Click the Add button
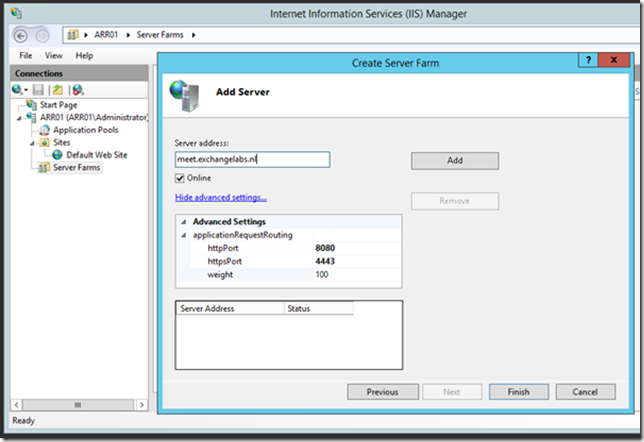644x442 pixels. (x=454, y=160)
